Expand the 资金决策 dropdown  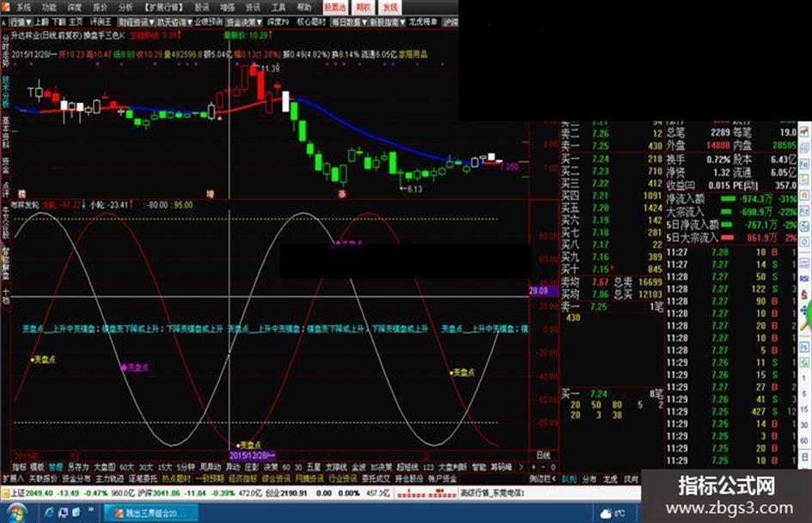(x=244, y=22)
